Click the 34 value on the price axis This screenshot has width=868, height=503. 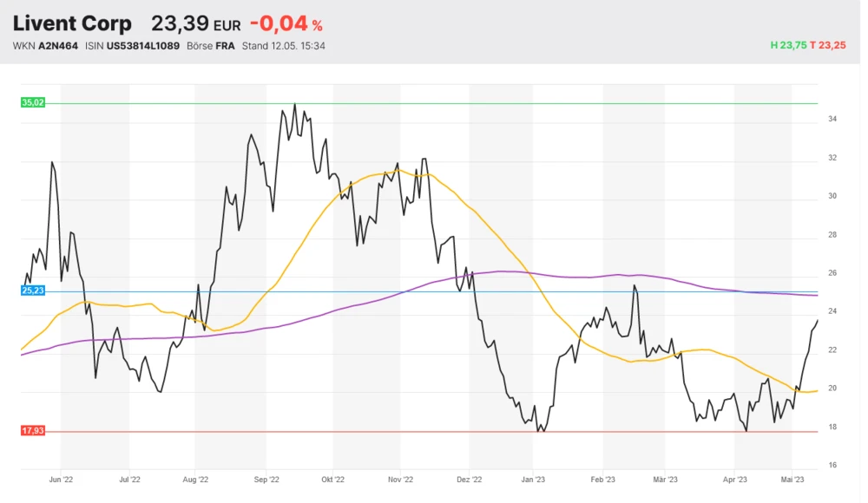[832, 119]
